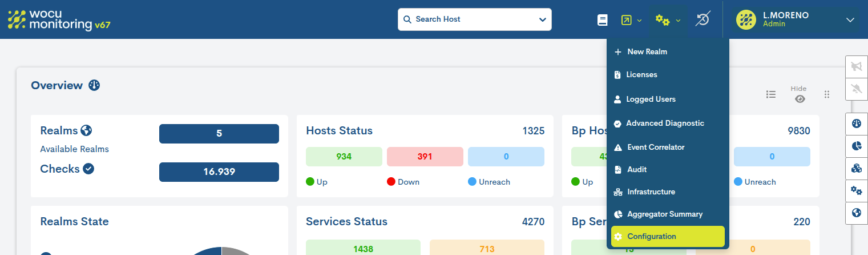Click the sidebar cubes icon
The image size is (868, 255).
tap(856, 168)
